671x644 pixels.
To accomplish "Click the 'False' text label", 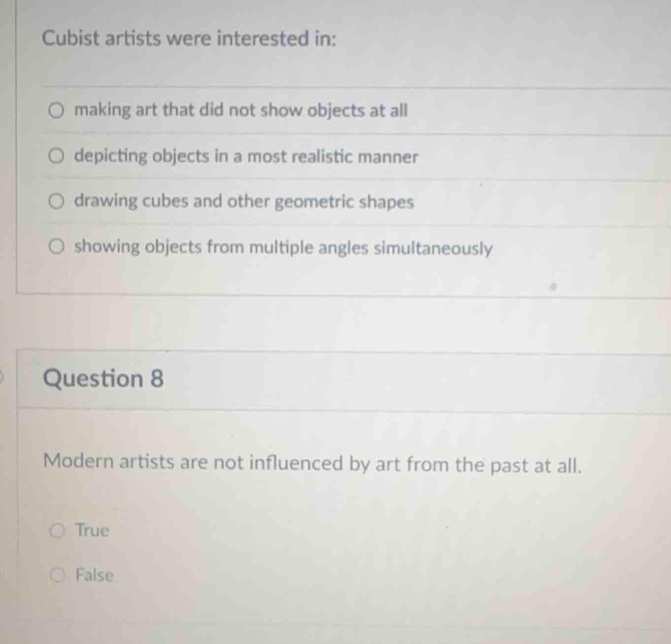I will (94, 576).
